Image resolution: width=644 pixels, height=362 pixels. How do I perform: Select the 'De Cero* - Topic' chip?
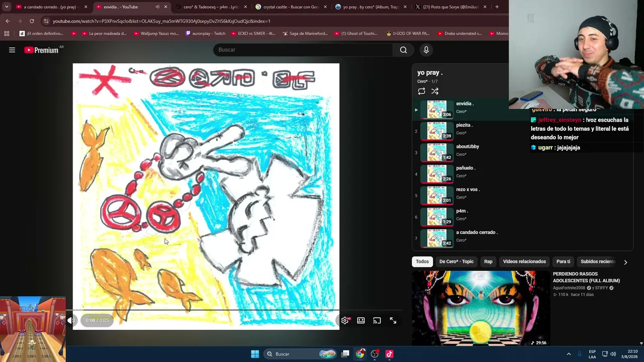456,261
